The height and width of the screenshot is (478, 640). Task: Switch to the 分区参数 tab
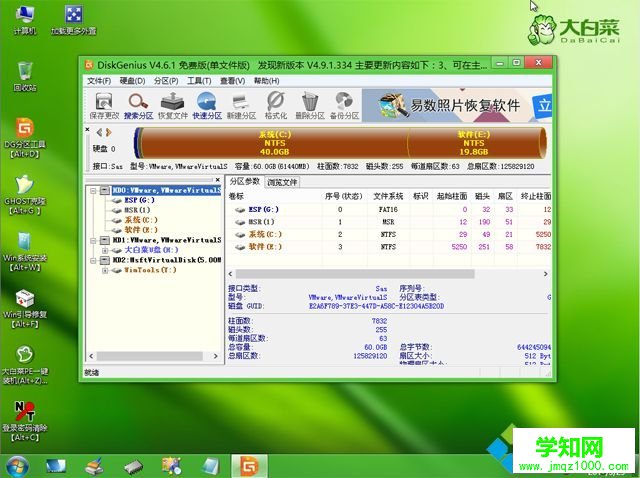244,182
